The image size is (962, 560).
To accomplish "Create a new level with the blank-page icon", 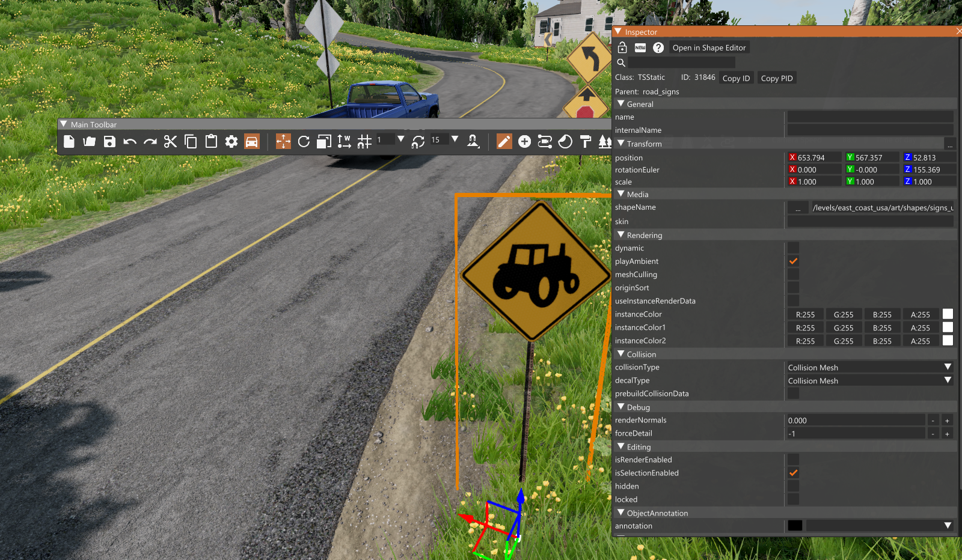I will (x=69, y=141).
